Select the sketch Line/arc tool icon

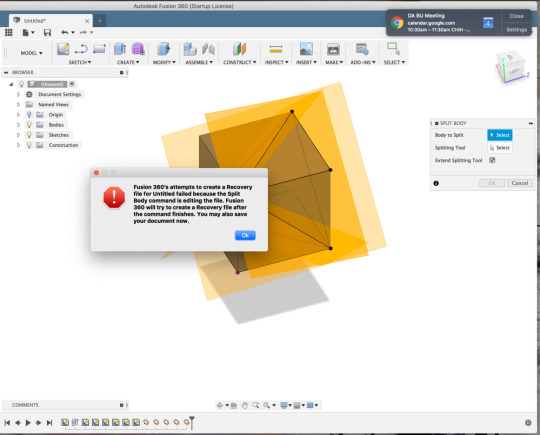point(81,49)
